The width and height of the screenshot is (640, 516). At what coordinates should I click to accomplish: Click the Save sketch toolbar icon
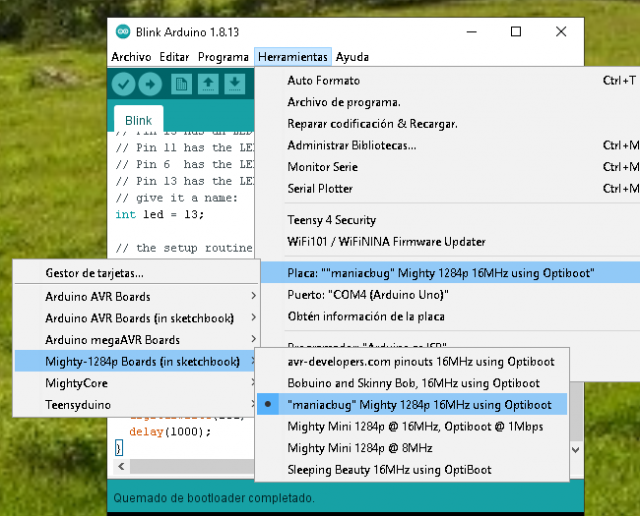(233, 85)
